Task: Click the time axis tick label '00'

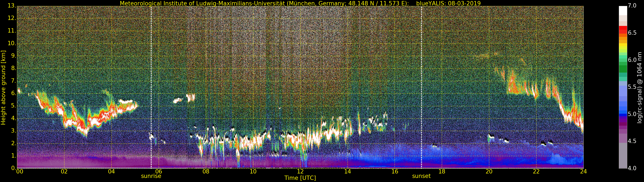Action: point(20,171)
